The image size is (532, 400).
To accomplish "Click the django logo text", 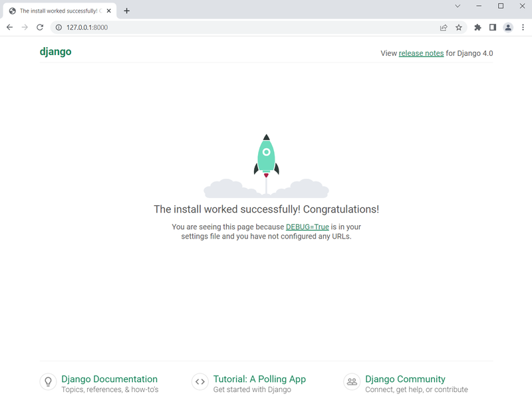I will tap(56, 52).
